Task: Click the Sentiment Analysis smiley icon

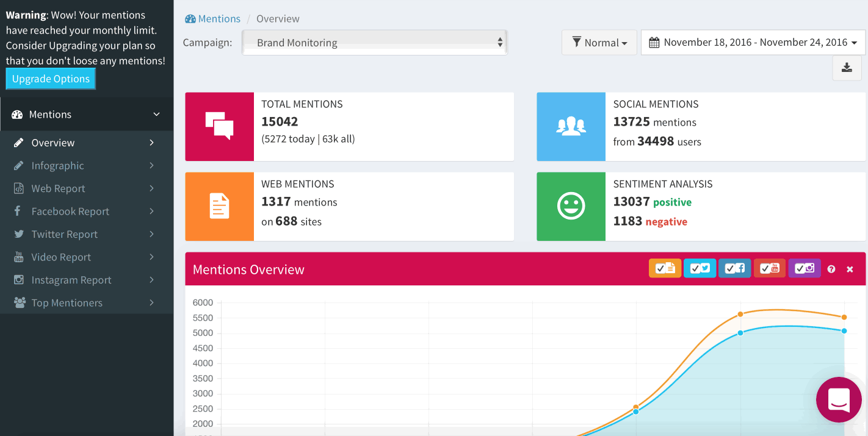Action: pos(571,206)
